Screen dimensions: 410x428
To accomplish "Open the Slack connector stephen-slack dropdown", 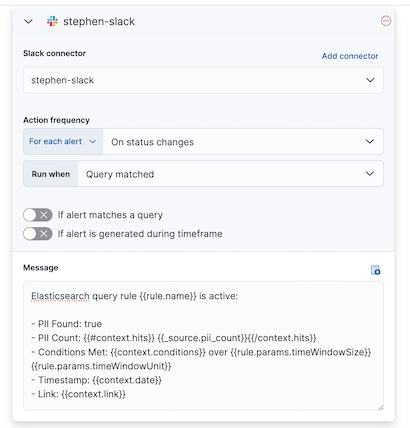I will [203, 80].
